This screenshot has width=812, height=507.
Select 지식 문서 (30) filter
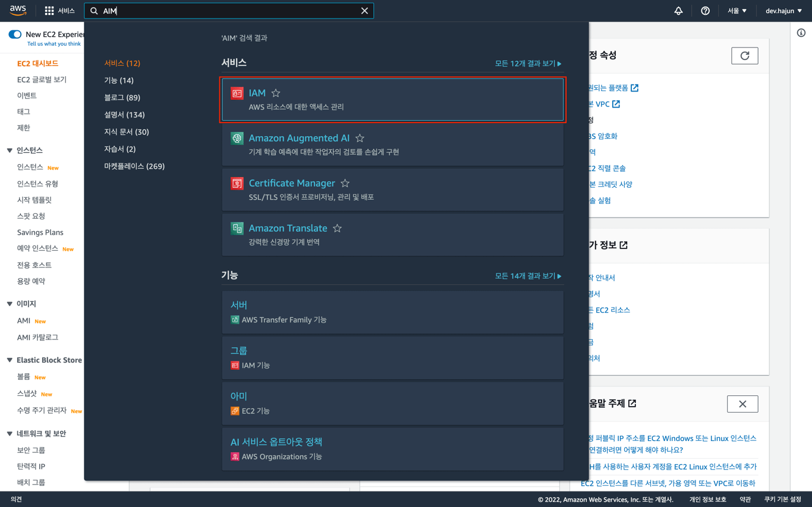(127, 132)
